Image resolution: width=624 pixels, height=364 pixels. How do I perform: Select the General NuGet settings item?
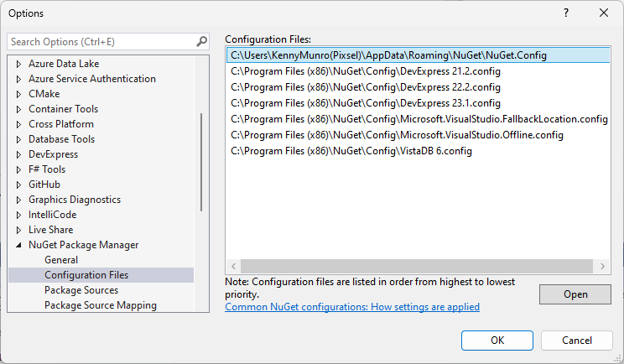coord(61,260)
